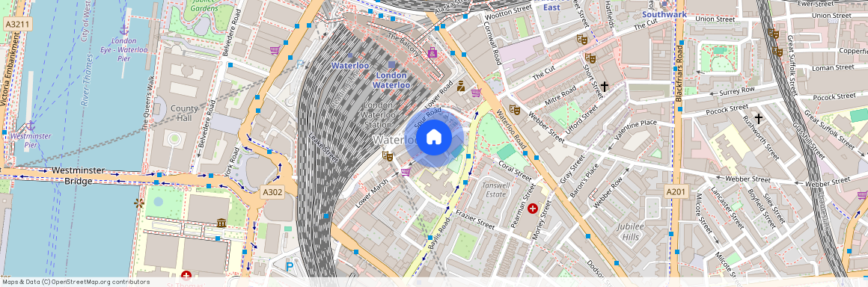Click the Mitre Road label
Screen dimensions: 868x287
click(560, 96)
